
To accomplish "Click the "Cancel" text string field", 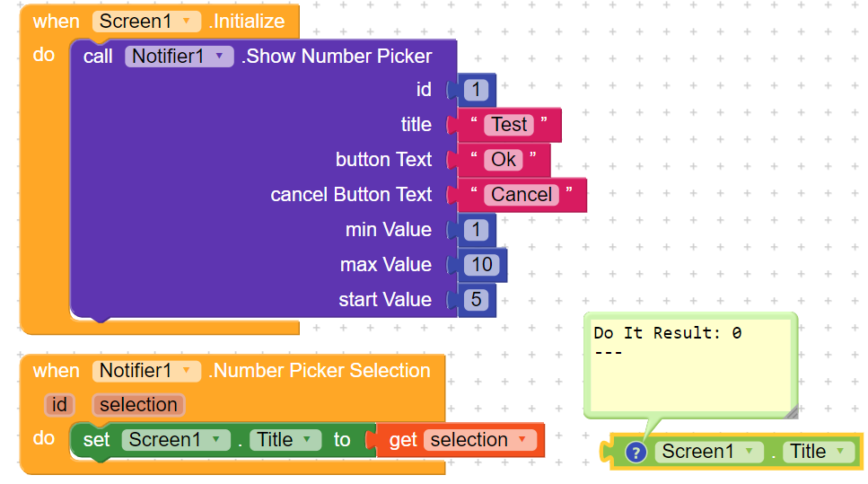I will pos(522,195).
